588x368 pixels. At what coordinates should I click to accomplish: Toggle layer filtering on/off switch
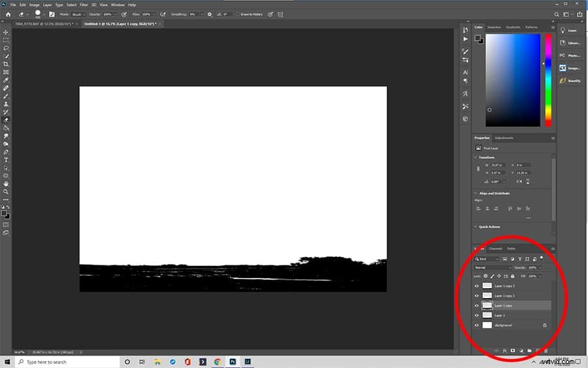(x=542, y=258)
